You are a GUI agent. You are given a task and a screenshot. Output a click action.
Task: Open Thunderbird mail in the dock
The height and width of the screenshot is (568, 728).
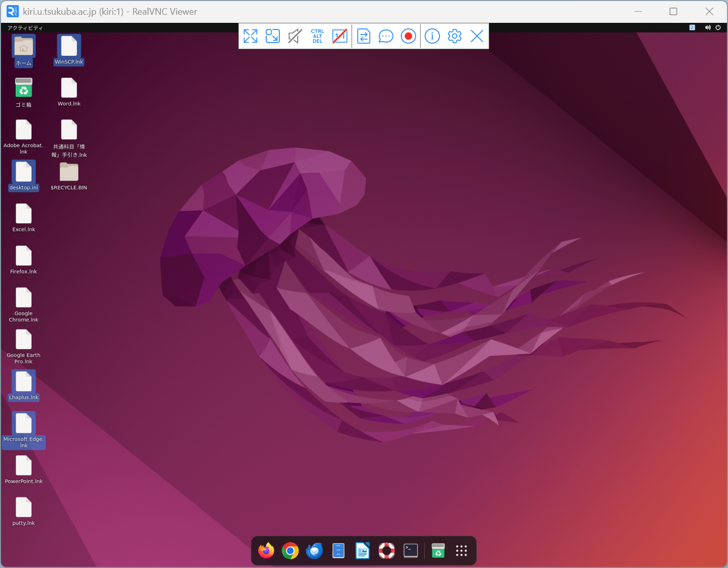click(x=314, y=551)
